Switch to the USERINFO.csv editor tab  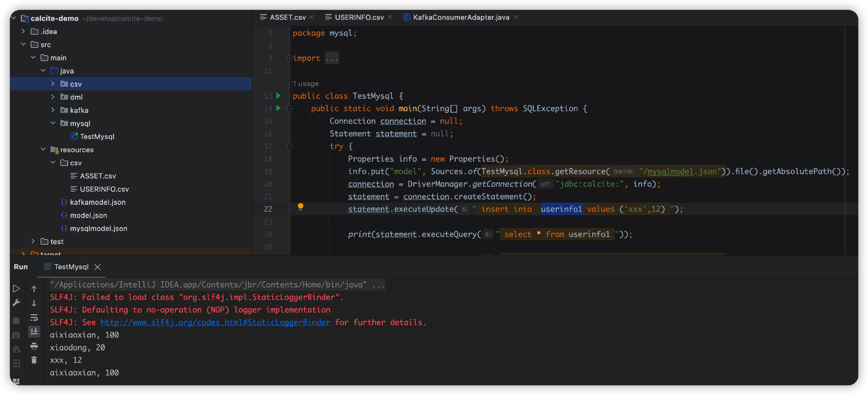point(359,17)
